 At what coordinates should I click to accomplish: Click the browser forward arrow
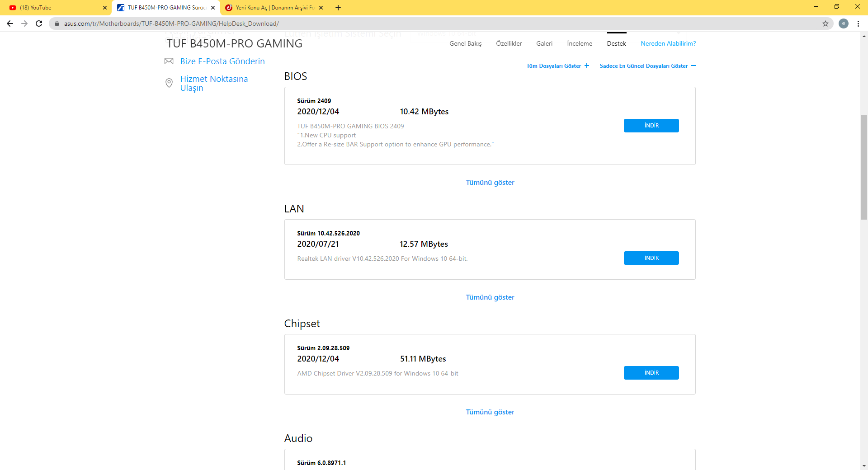click(24, 23)
